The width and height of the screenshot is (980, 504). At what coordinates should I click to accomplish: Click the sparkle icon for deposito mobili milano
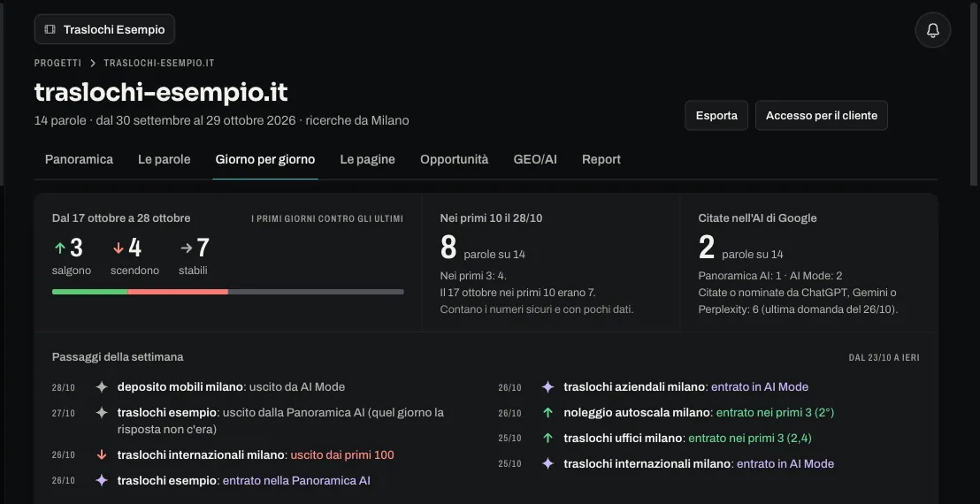point(101,386)
